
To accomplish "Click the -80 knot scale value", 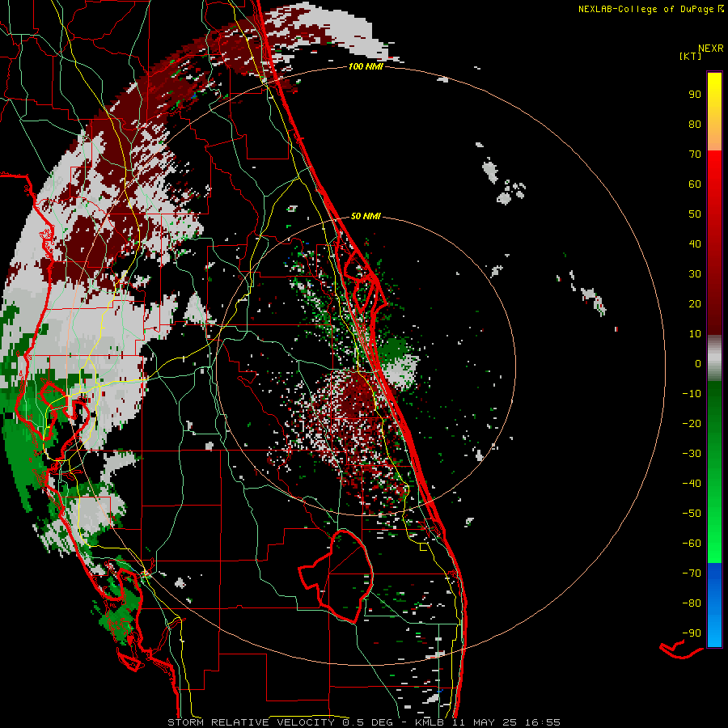I will click(692, 603).
